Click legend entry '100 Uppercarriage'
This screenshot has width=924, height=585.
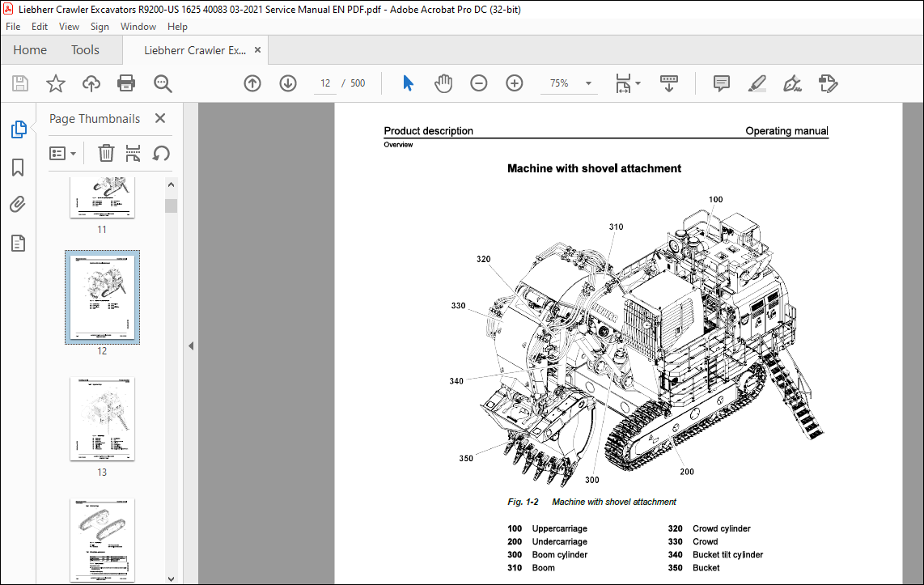[x=548, y=528]
